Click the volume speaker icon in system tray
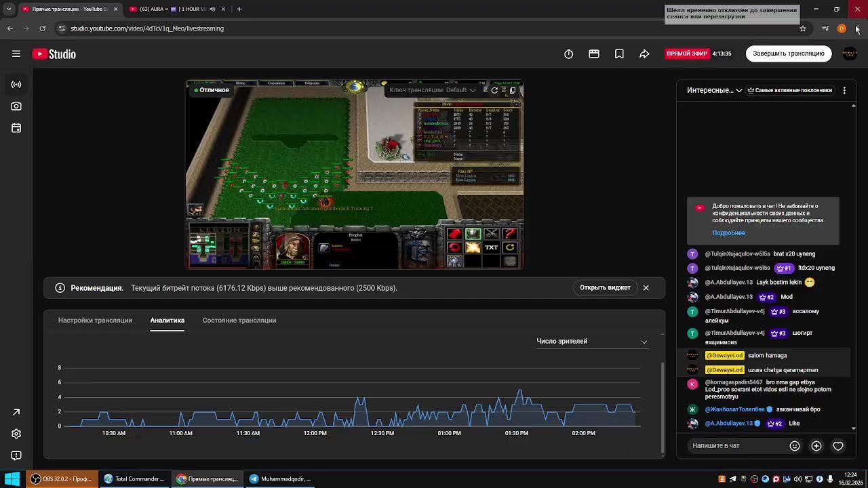868x488 pixels. coord(798,479)
